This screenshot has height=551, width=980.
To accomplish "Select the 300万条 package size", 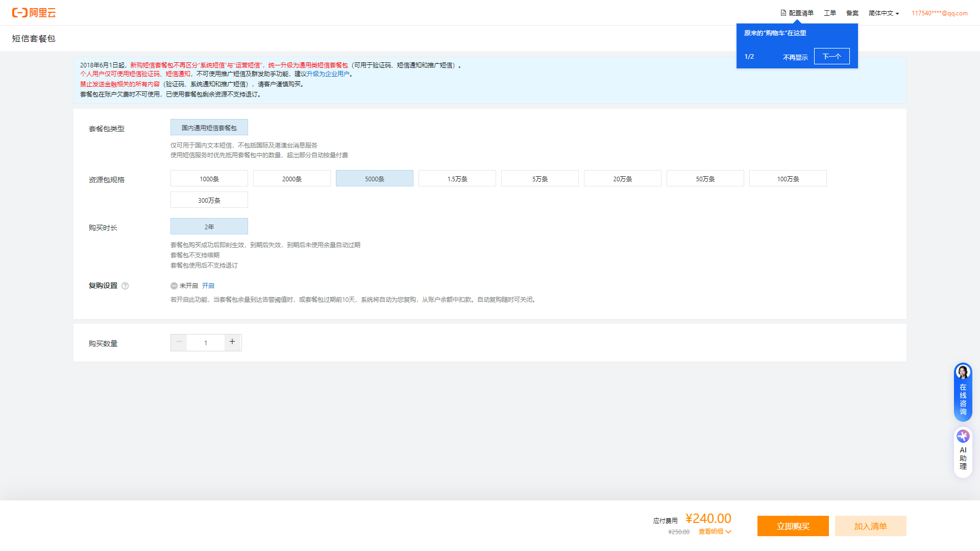I will click(209, 200).
